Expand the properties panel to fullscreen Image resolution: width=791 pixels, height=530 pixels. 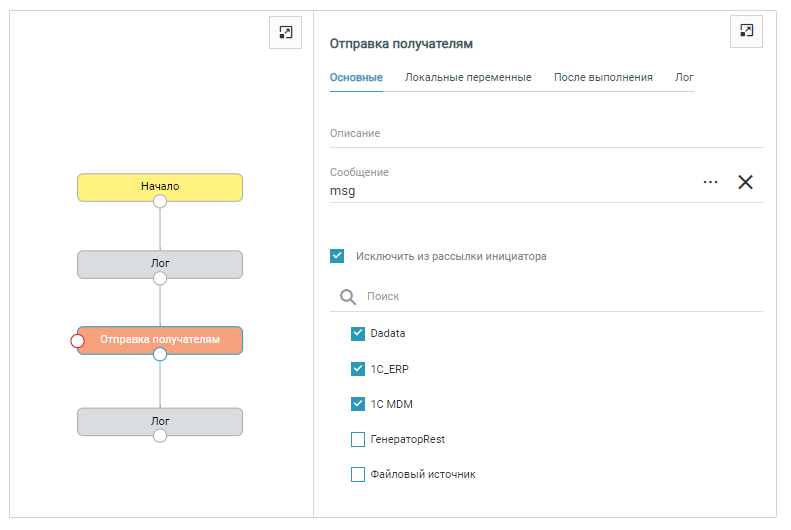click(746, 31)
